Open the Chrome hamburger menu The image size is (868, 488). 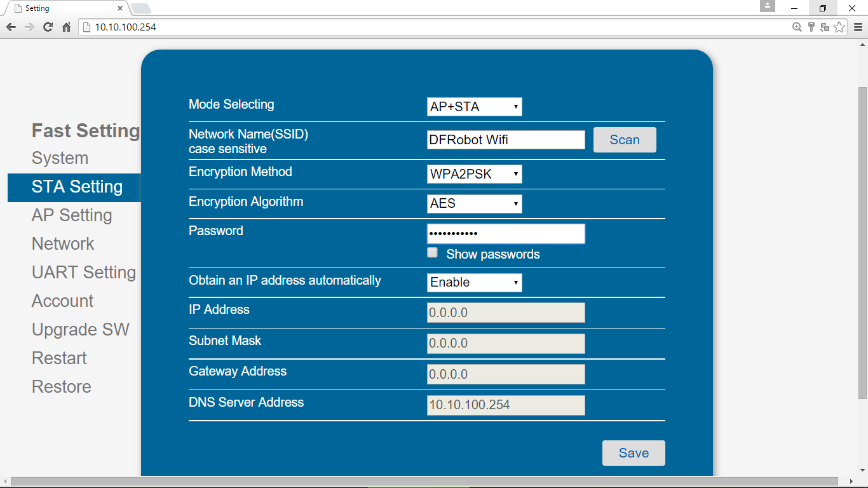pos(858,27)
